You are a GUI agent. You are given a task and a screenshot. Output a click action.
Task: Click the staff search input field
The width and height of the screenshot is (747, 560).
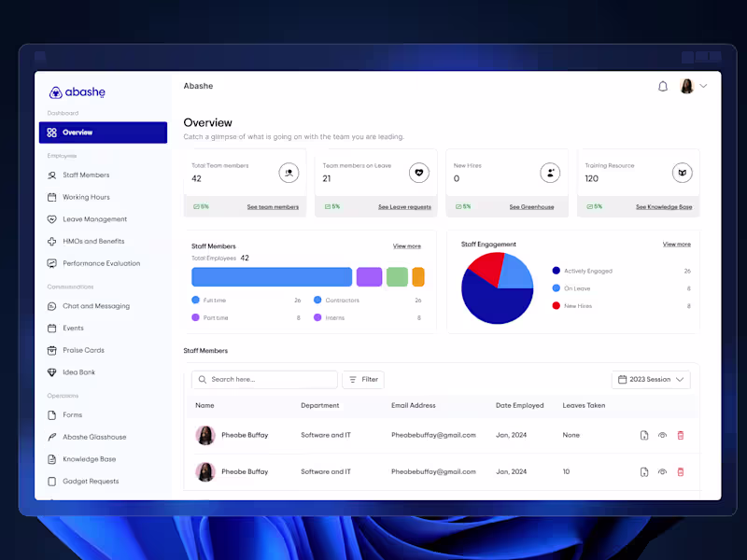264,379
